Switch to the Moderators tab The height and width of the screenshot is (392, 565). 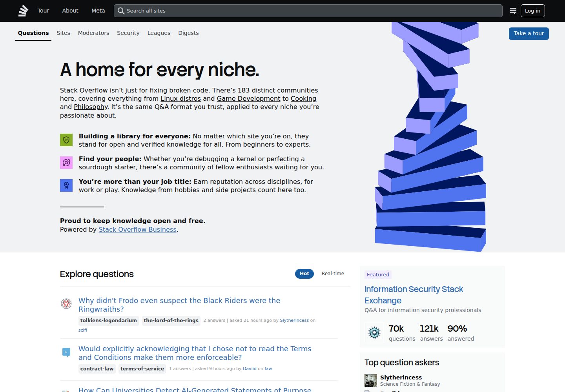93,33
